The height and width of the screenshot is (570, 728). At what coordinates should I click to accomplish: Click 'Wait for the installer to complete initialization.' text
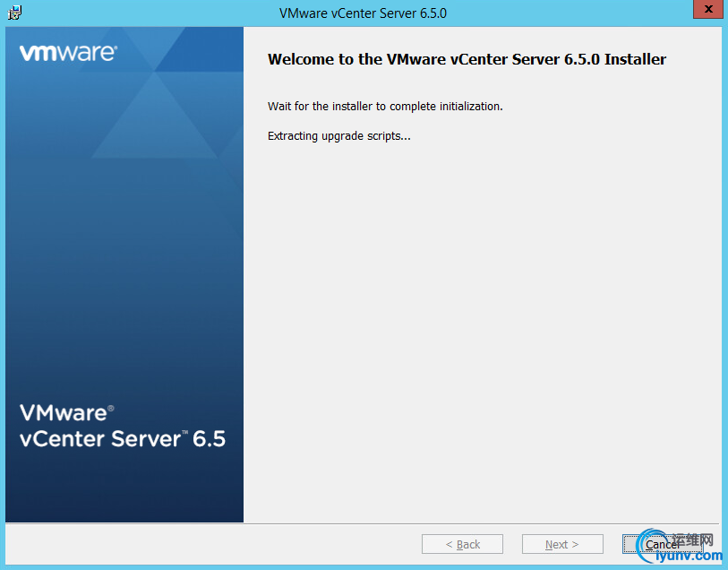385,107
